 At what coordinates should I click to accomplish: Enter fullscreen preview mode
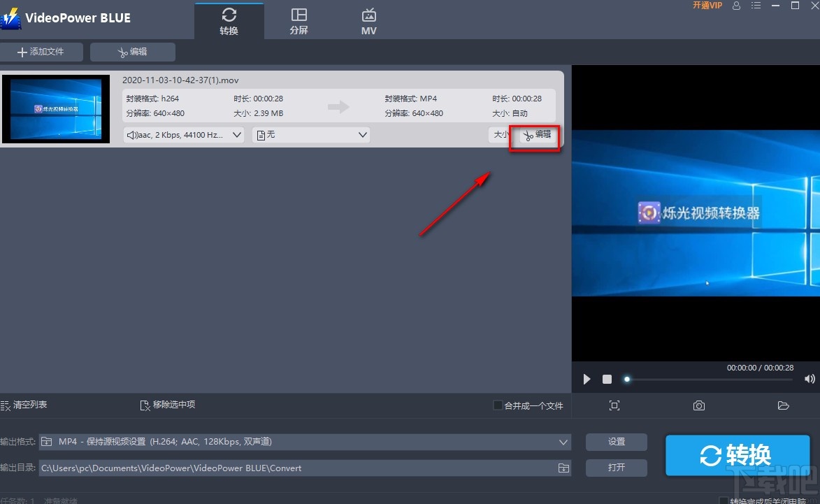pos(614,405)
